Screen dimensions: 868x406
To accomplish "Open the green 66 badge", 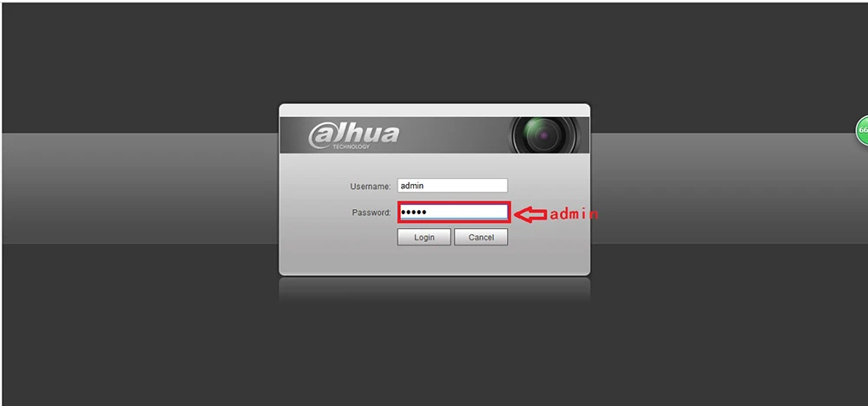I will [x=862, y=130].
